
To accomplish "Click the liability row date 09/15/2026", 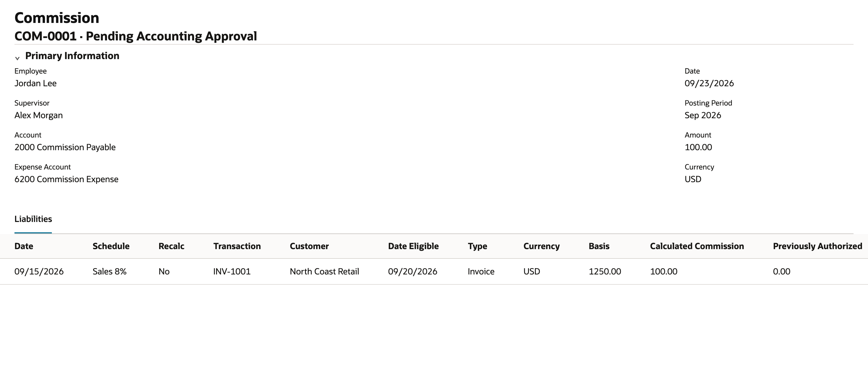I will click(x=39, y=271).
